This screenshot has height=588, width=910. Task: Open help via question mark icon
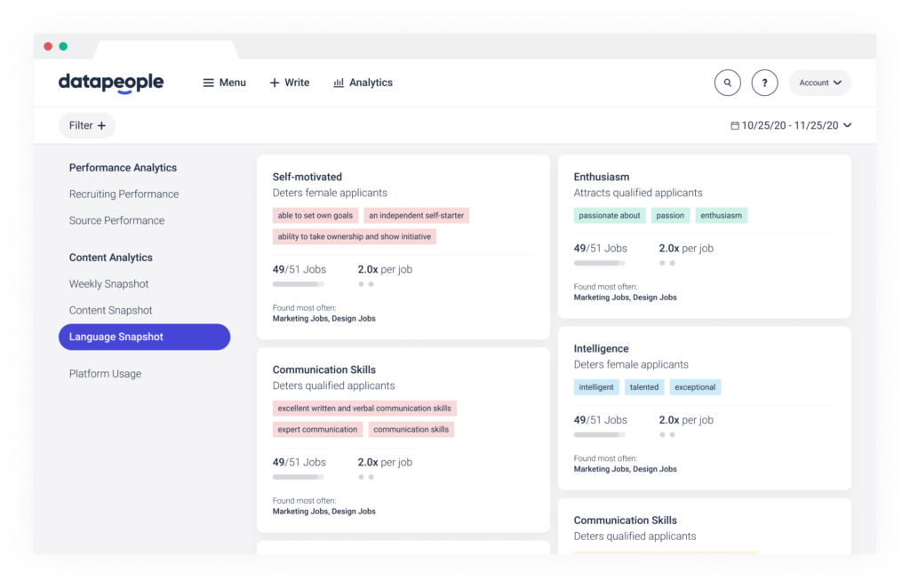pos(764,83)
